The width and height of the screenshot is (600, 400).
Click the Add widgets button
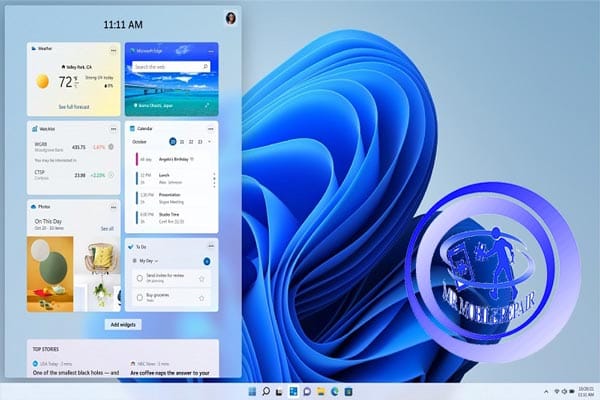(x=123, y=325)
